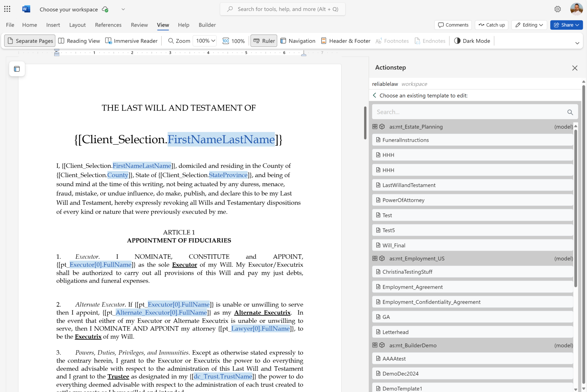Open the zoom percentage dropdown

coord(205,41)
